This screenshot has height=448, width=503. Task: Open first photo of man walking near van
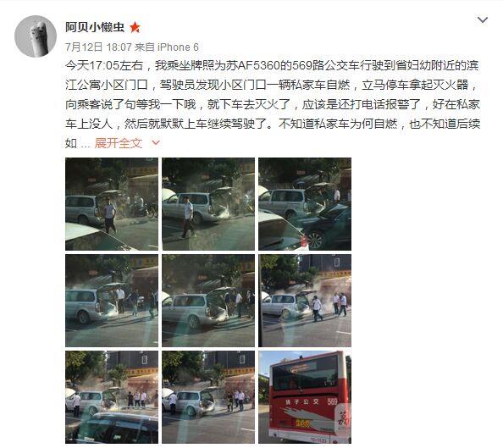coord(112,204)
